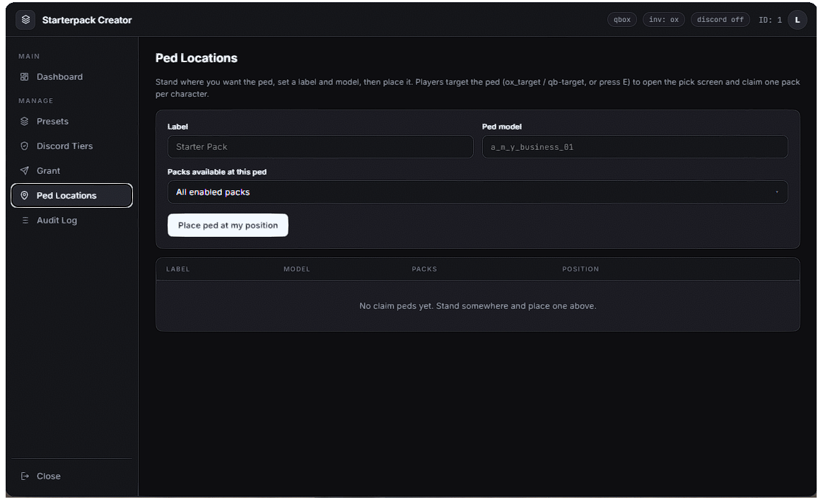This screenshot has width=823, height=504.
Task: Click the Starterpack Creator title text
Action: tap(87, 20)
